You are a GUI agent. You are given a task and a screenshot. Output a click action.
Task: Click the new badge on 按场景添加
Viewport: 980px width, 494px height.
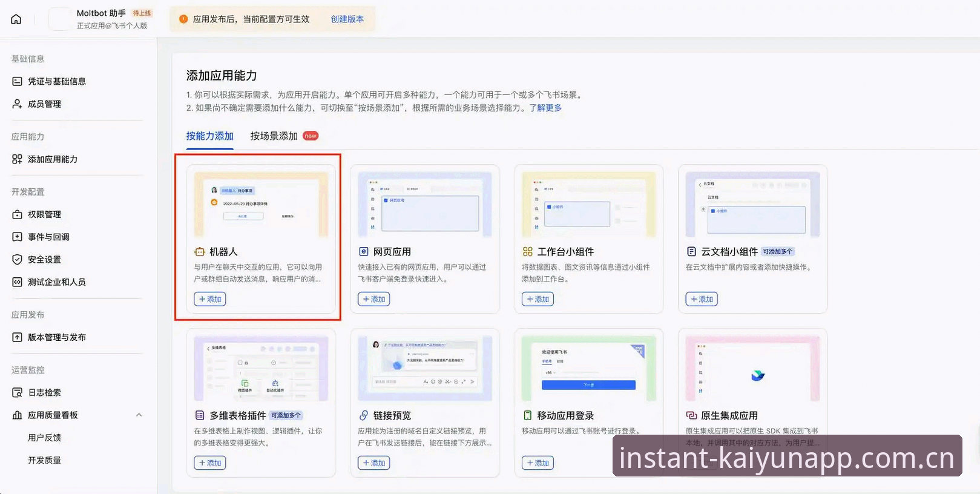311,136
